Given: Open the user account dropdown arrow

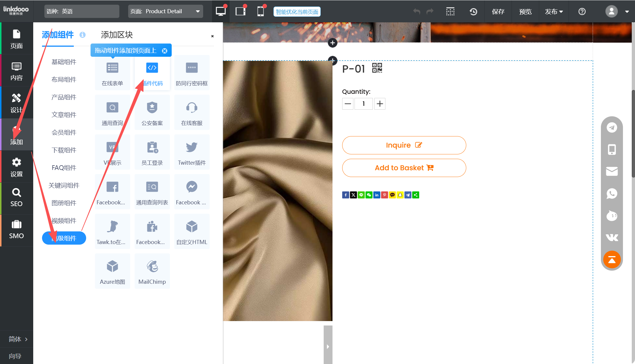Looking at the screenshot, I should 627,12.
